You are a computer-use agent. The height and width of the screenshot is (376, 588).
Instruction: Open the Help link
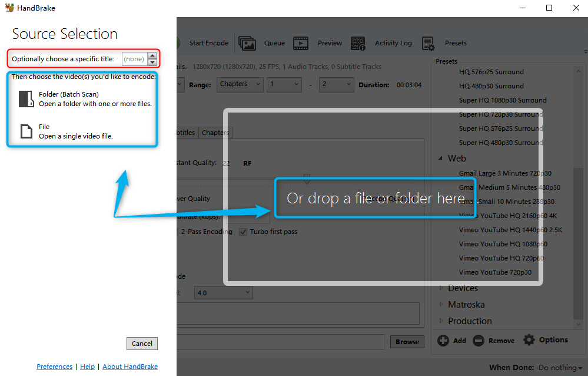(87, 367)
